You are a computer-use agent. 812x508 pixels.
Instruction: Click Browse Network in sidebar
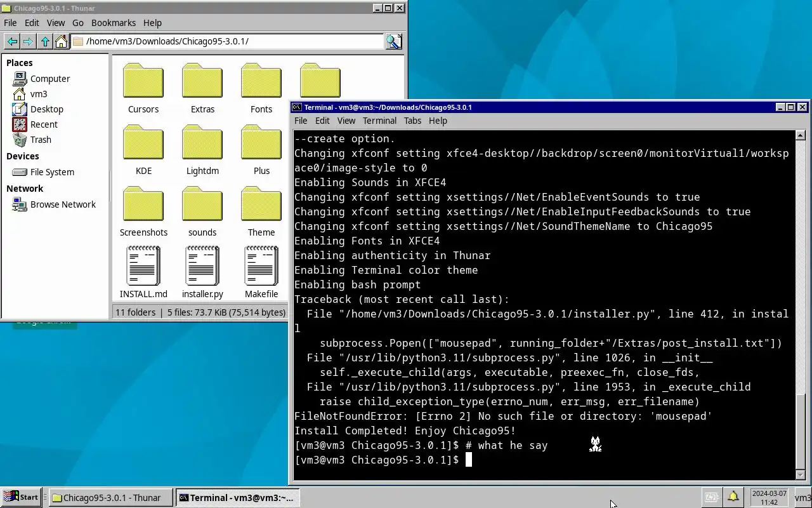point(54,204)
